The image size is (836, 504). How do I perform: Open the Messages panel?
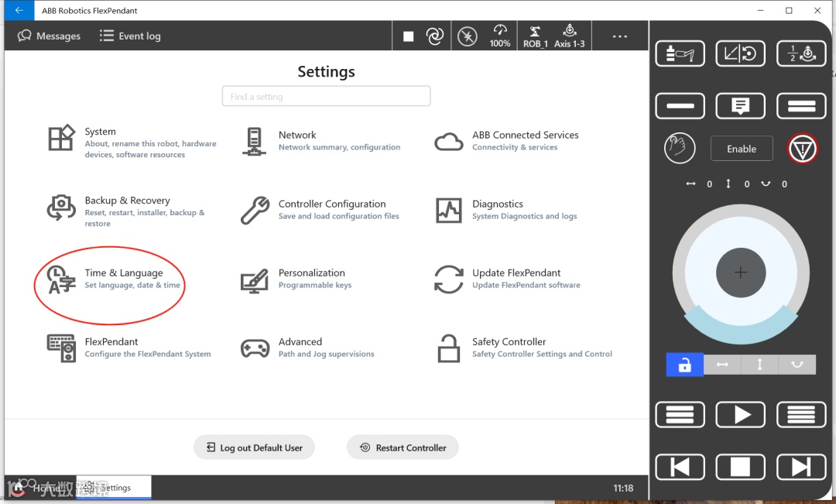coord(49,36)
